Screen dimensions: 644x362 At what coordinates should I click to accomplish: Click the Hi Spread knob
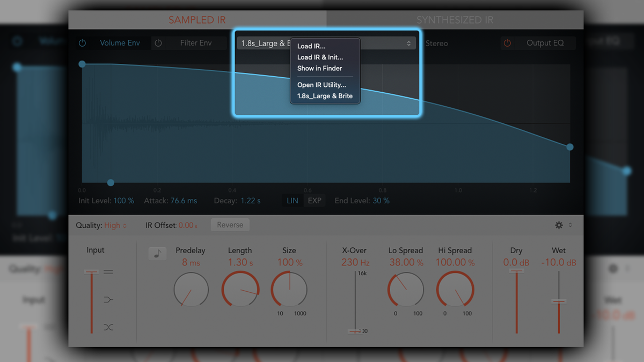click(x=455, y=290)
